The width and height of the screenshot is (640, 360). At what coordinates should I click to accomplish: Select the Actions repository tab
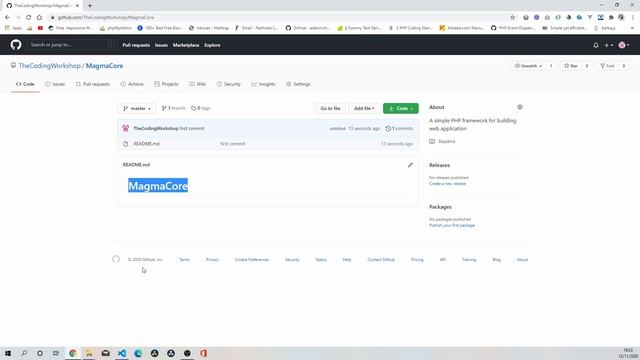pos(132,84)
